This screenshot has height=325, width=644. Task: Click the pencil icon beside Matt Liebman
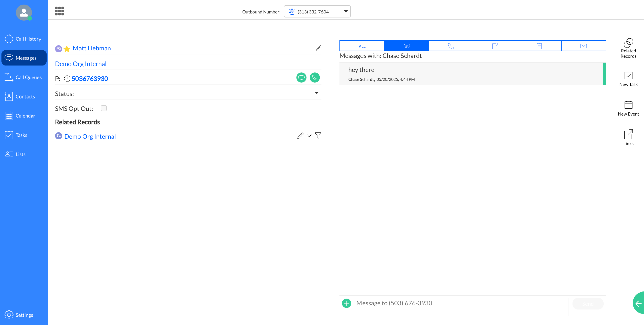tap(319, 48)
